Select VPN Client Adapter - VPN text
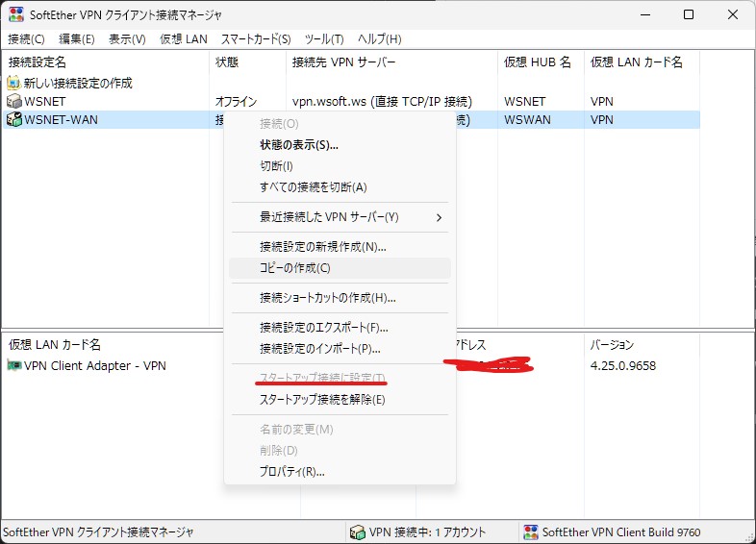 [95, 366]
